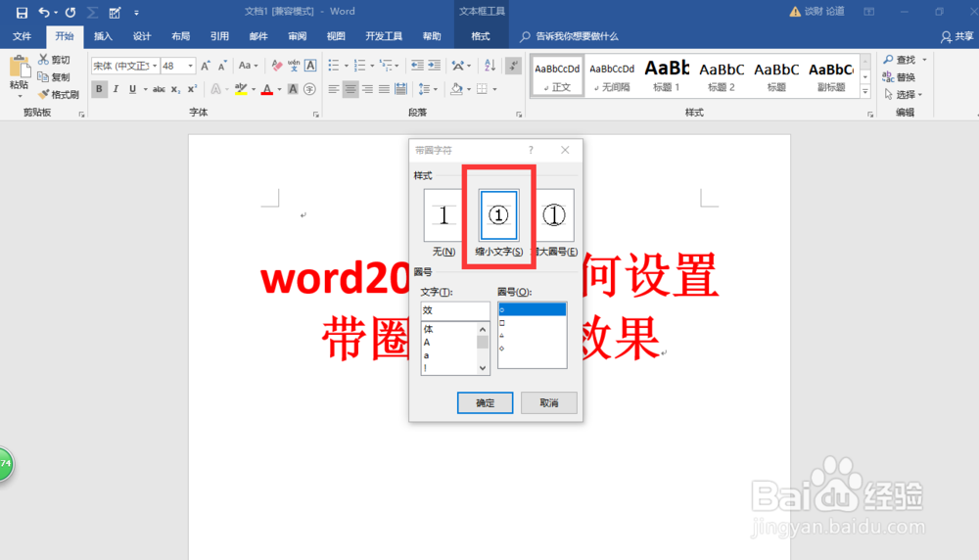Open the phonetic guide wén icon
The image size is (979, 560).
294,66
